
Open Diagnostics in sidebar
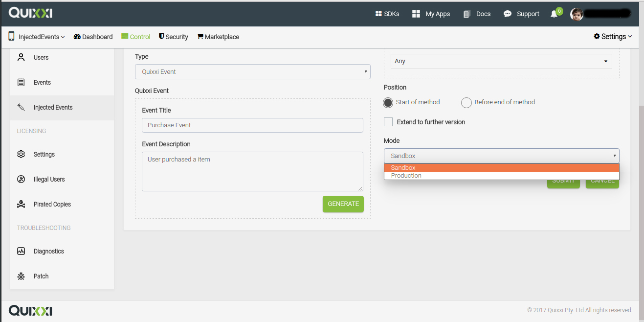(x=62, y=251)
